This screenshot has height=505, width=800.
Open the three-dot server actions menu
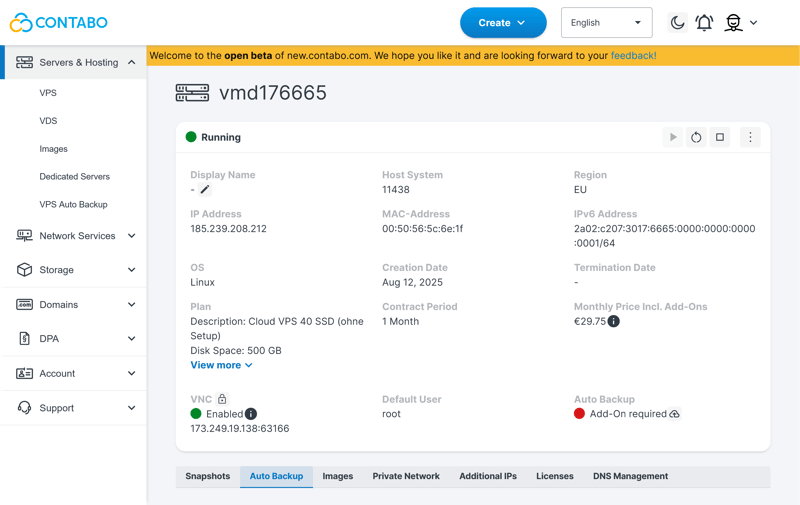[x=750, y=137]
